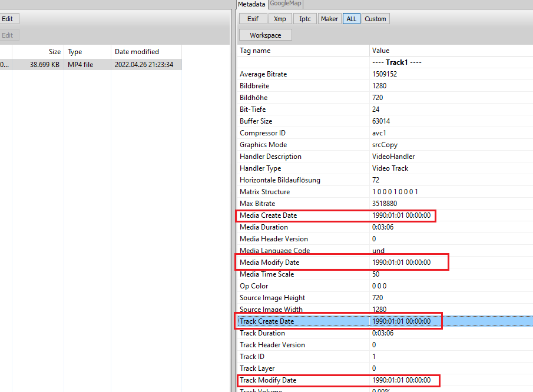533x392 pixels.
Task: Click the 1 0 0 0 1 0 0 0 1 value
Action: point(395,192)
